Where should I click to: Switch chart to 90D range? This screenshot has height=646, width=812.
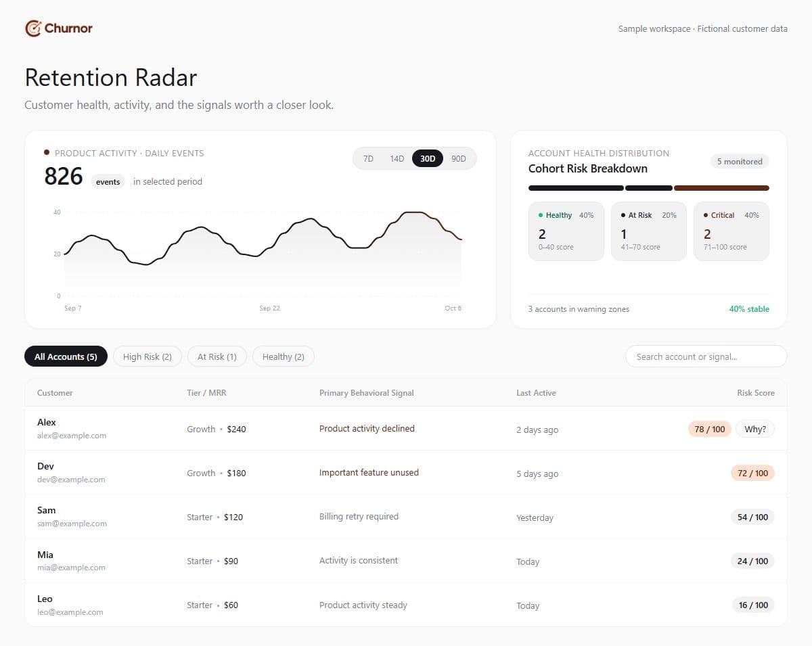(x=459, y=159)
